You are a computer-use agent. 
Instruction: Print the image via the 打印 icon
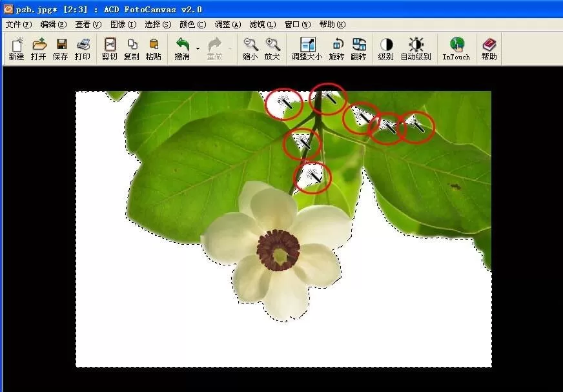[83, 49]
